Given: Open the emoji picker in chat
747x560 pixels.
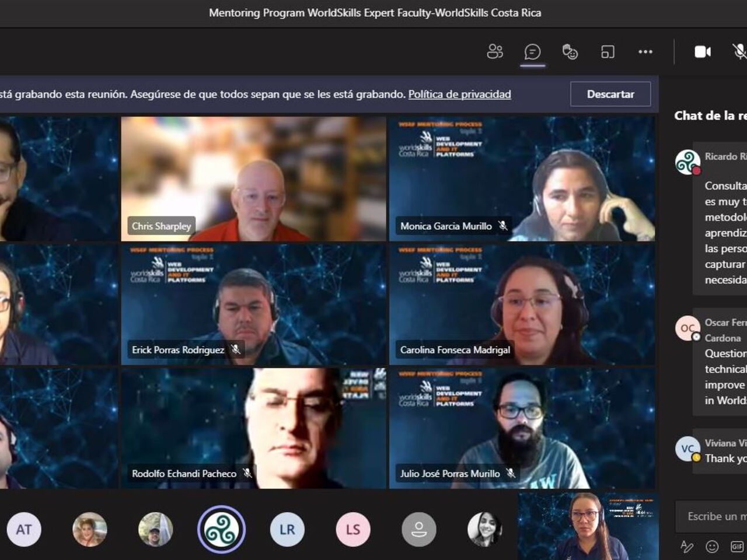Looking at the screenshot, I should pos(712,547).
